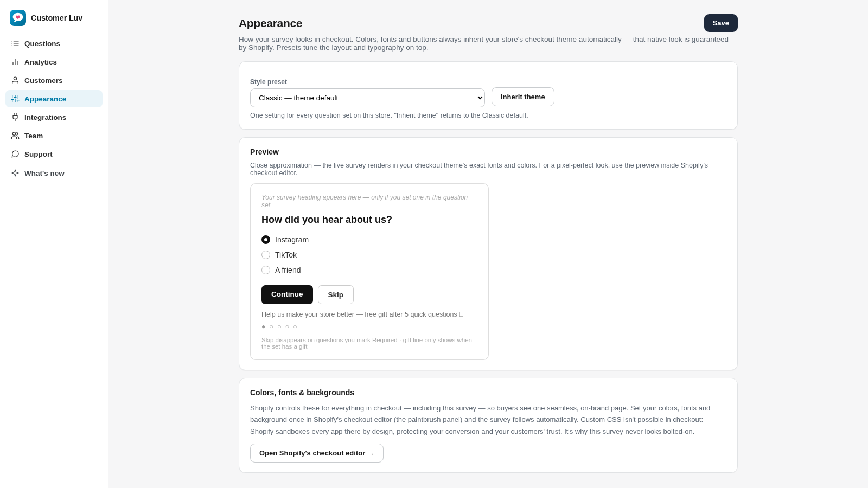The width and height of the screenshot is (868, 488).
Task: Select the A friend radio option
Action: coord(266,270)
